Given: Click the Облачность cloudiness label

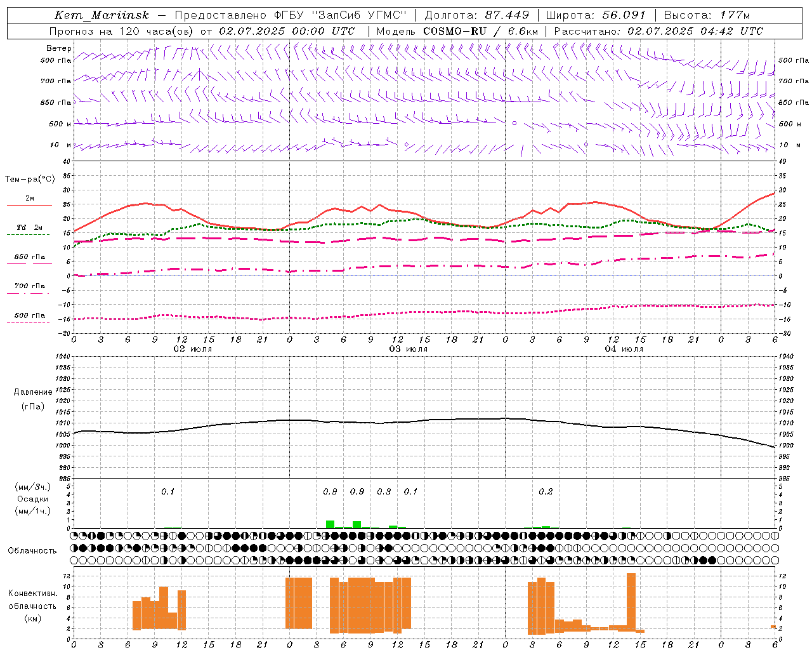Looking at the screenshot, I should 32,550.
